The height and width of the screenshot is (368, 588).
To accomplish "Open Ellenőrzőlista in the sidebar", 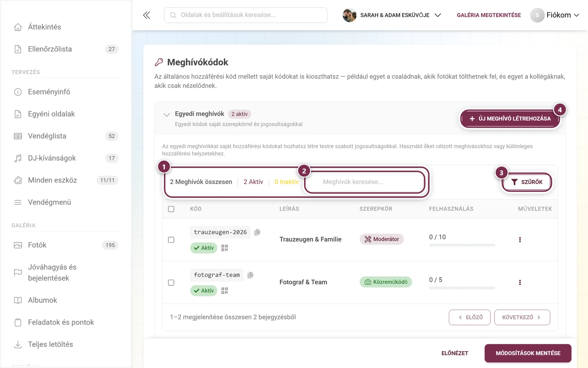I will pyautogui.click(x=66, y=49).
